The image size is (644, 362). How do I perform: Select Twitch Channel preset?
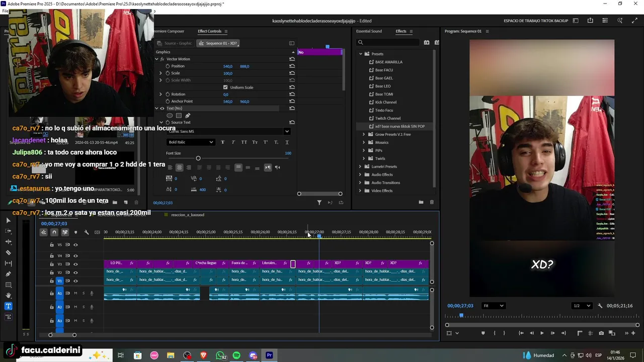pyautogui.click(x=387, y=118)
